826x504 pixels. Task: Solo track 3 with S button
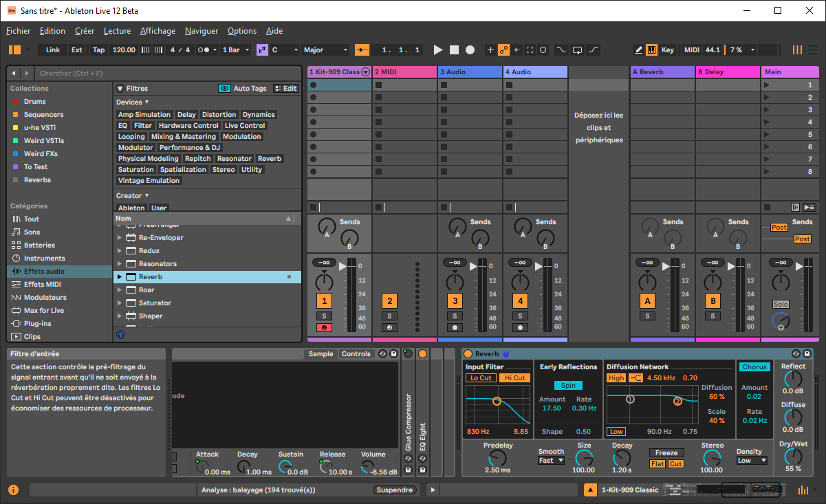pos(455,316)
